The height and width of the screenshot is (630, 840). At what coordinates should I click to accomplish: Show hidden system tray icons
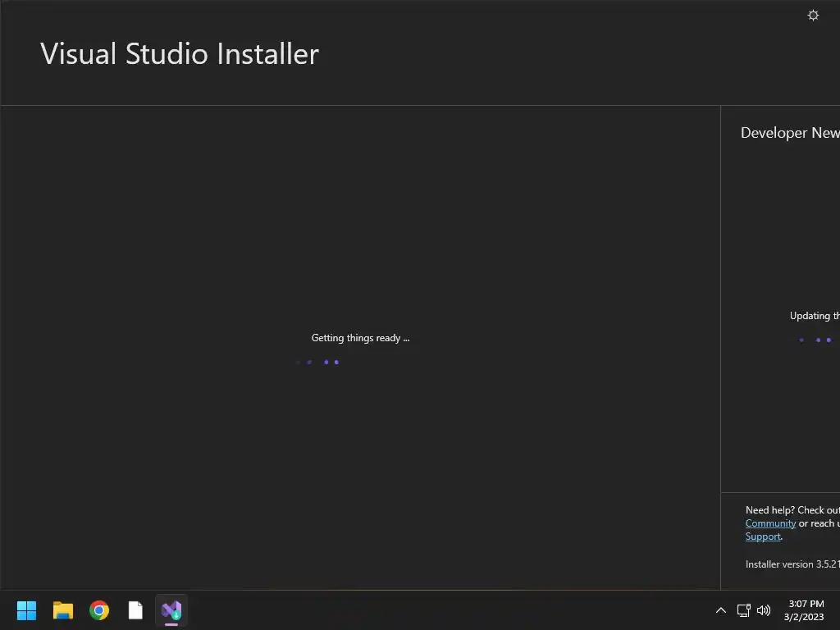pos(721,610)
